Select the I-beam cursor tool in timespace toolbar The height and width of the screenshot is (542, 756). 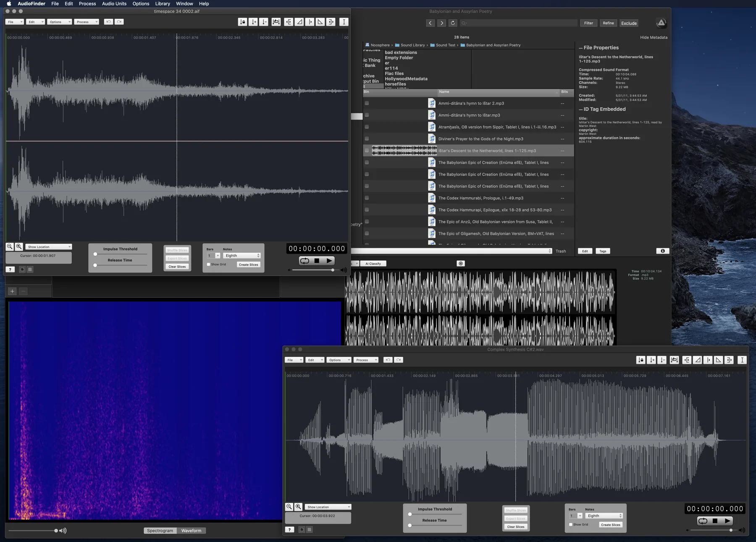[x=344, y=22]
